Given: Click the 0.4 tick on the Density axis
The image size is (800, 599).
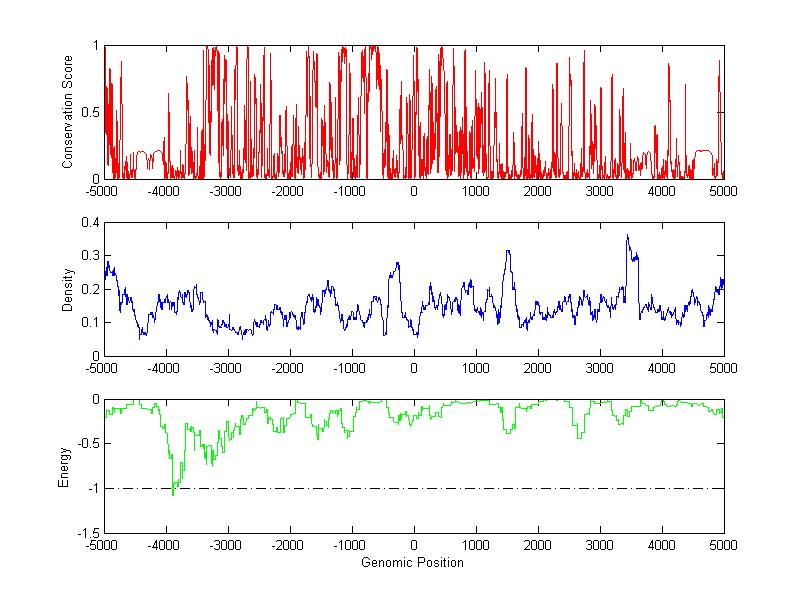Looking at the screenshot, I should coord(89,223).
